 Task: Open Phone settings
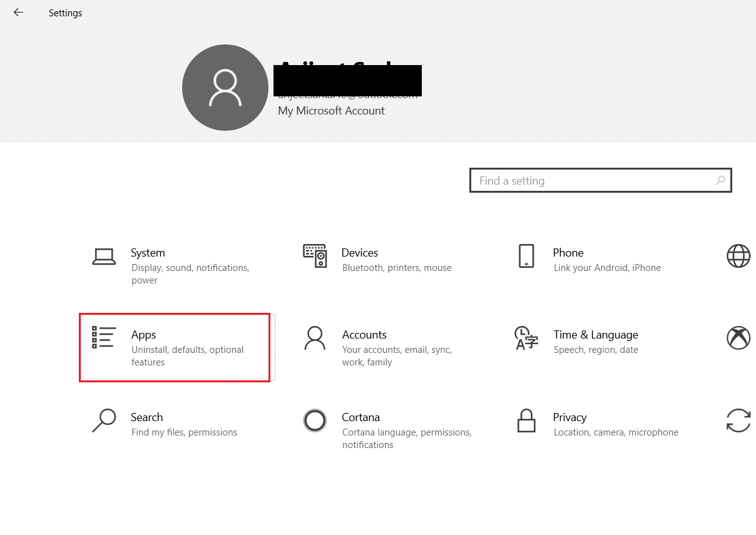pyautogui.click(x=568, y=253)
